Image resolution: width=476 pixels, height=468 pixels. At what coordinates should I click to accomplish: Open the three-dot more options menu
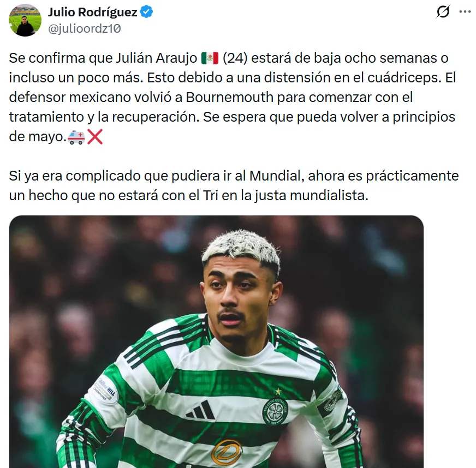tap(465, 12)
